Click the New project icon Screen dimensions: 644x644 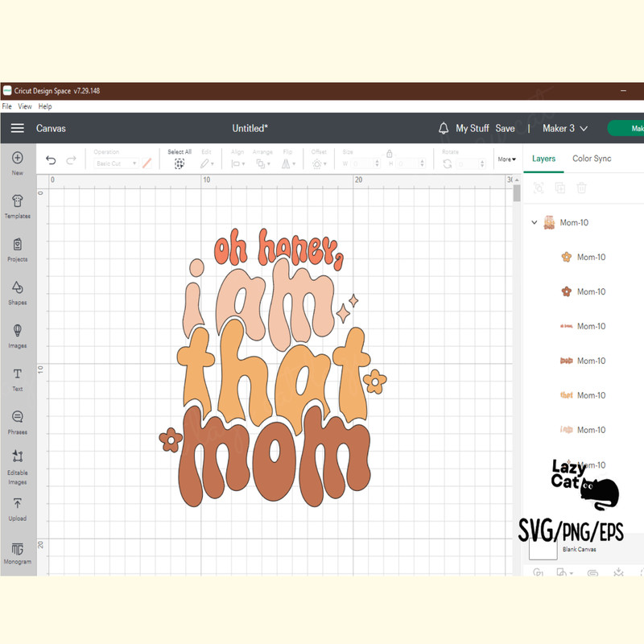click(x=18, y=159)
